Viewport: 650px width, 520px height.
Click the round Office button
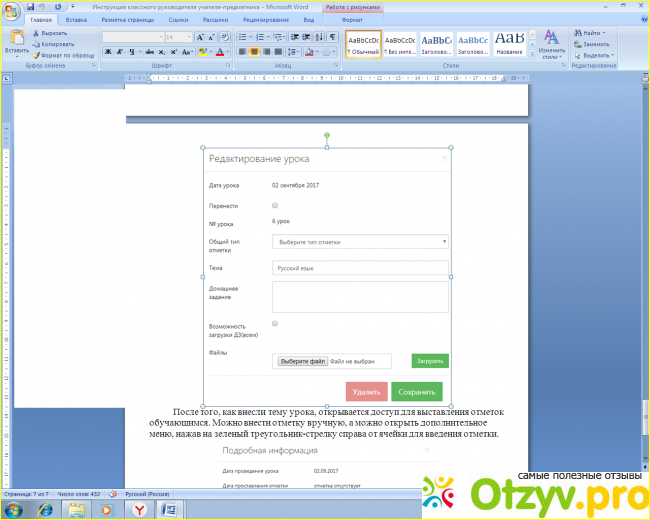coord(11,10)
